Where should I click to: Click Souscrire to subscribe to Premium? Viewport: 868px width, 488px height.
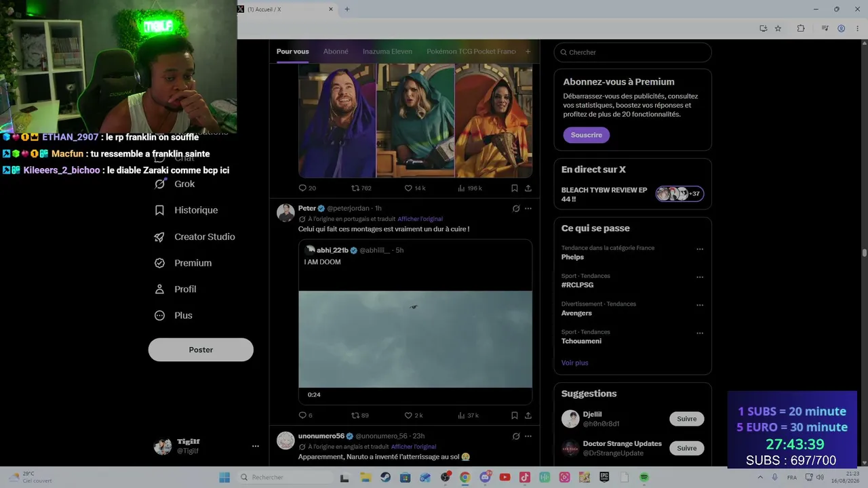[587, 135]
